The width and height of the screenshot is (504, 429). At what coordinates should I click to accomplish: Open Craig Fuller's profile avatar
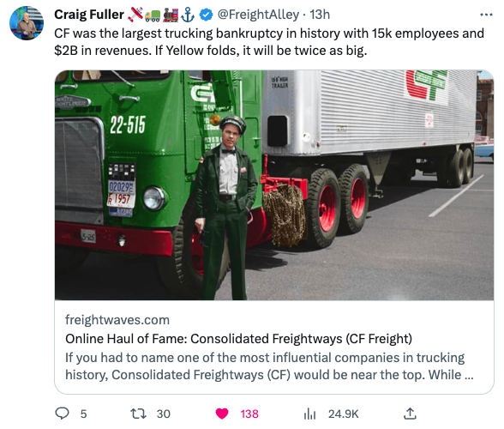[x=27, y=23]
